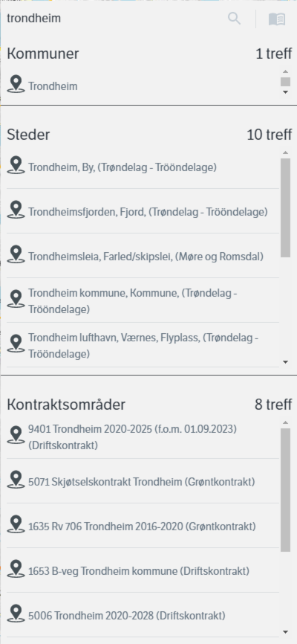Open 9401 Trondheim 2020-2025 Driftskontrakt
297x644 pixels.
point(143,437)
